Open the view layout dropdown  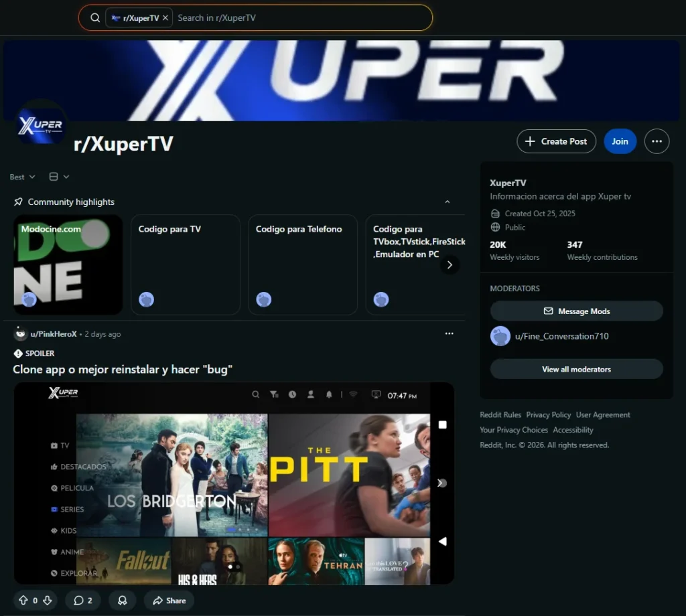point(59,177)
